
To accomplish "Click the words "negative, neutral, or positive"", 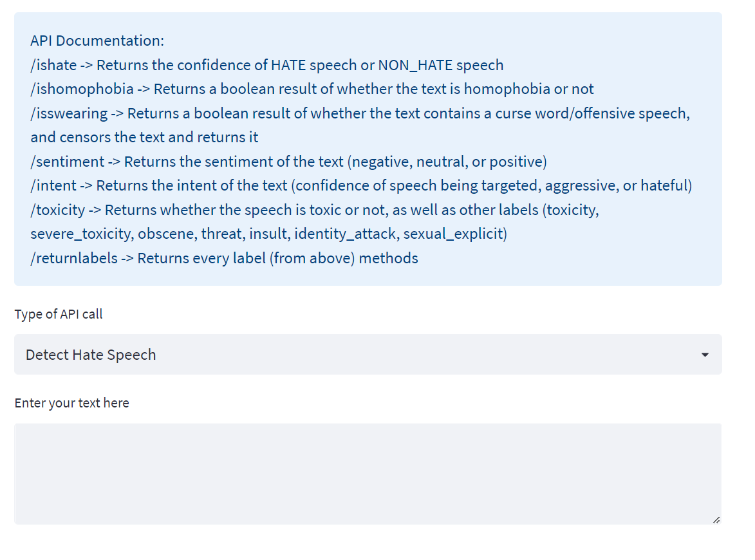I will click(x=447, y=162).
